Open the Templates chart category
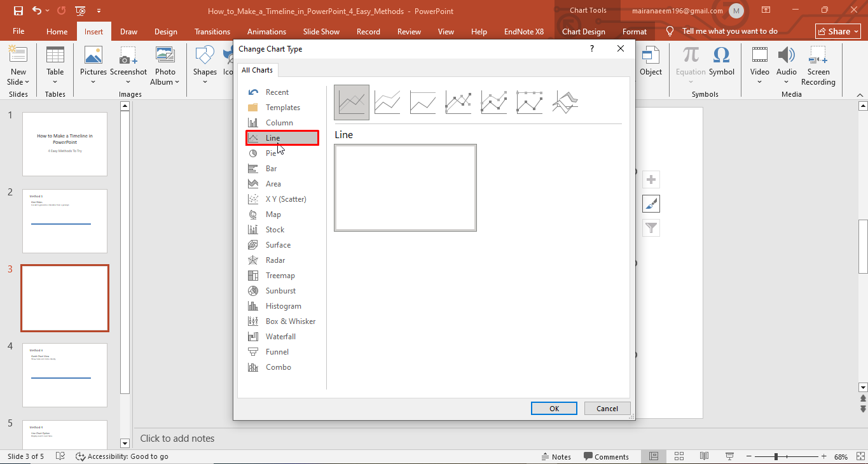868x464 pixels. coord(282,108)
